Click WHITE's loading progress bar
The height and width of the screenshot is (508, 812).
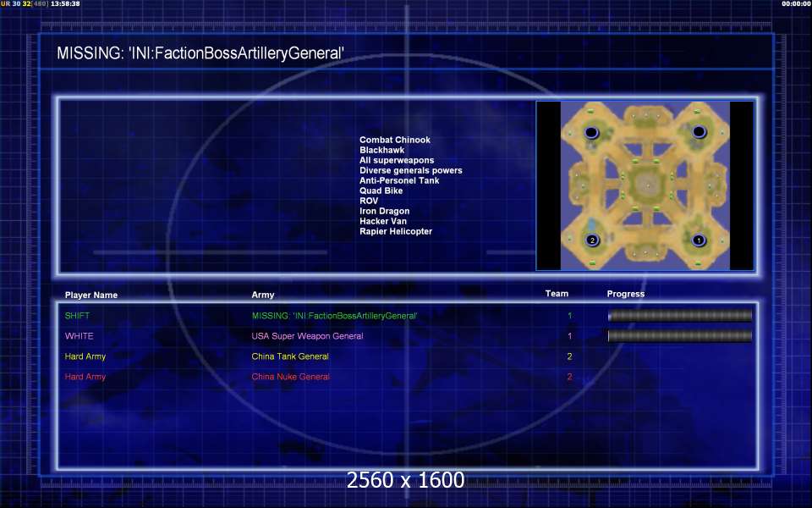680,336
